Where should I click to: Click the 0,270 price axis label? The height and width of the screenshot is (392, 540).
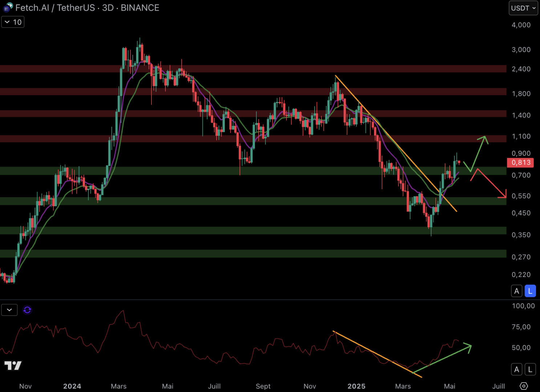[x=521, y=257]
